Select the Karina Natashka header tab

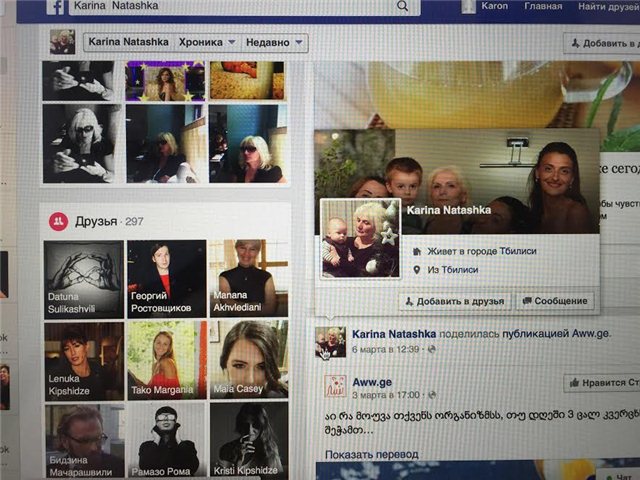[x=128, y=43]
